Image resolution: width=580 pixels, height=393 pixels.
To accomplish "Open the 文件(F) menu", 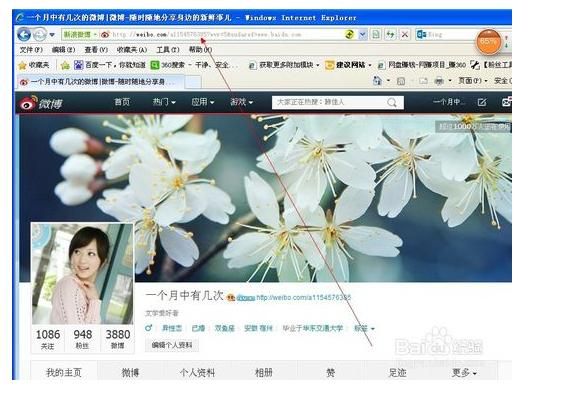I will point(31,50).
